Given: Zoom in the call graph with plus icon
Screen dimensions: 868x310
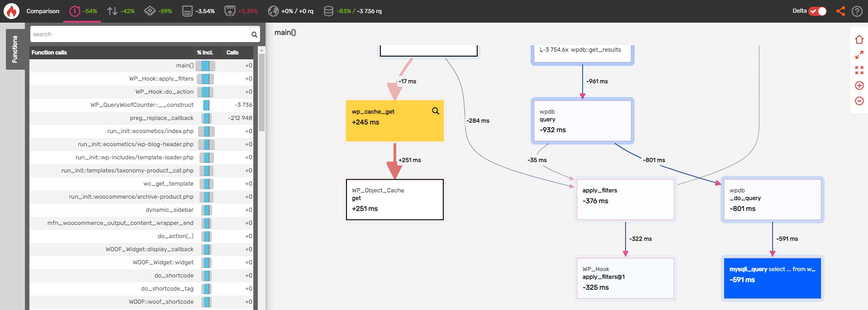Looking at the screenshot, I should [x=859, y=86].
